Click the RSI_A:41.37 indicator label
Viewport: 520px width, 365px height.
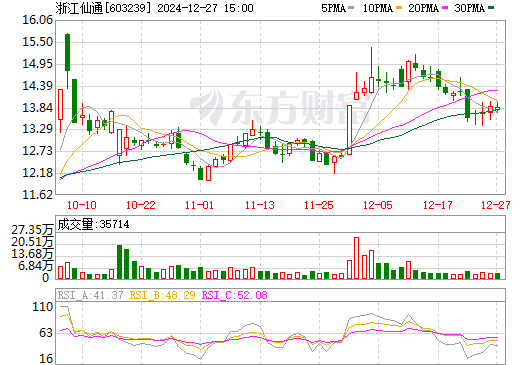(x=90, y=295)
